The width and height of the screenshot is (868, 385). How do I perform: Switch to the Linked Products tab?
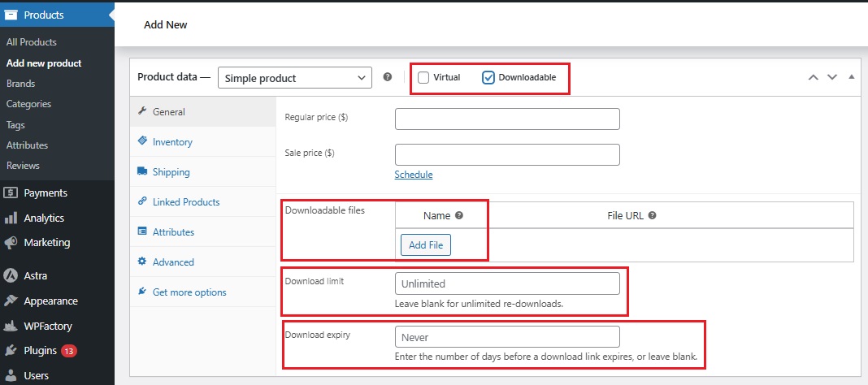(202, 202)
